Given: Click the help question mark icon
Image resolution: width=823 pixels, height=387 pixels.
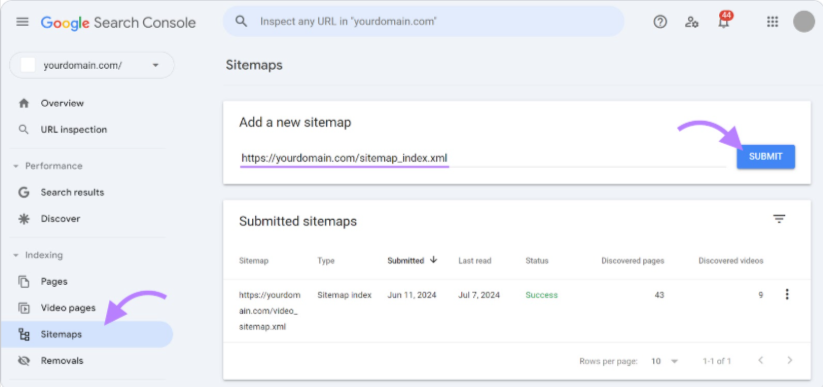Looking at the screenshot, I should (660, 22).
